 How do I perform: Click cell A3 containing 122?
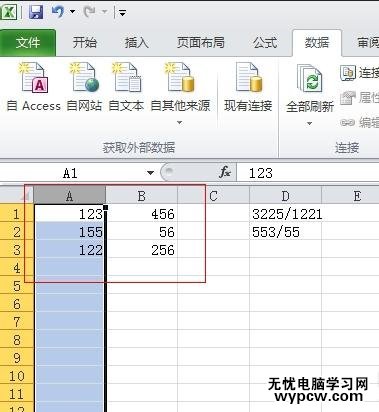click(69, 250)
